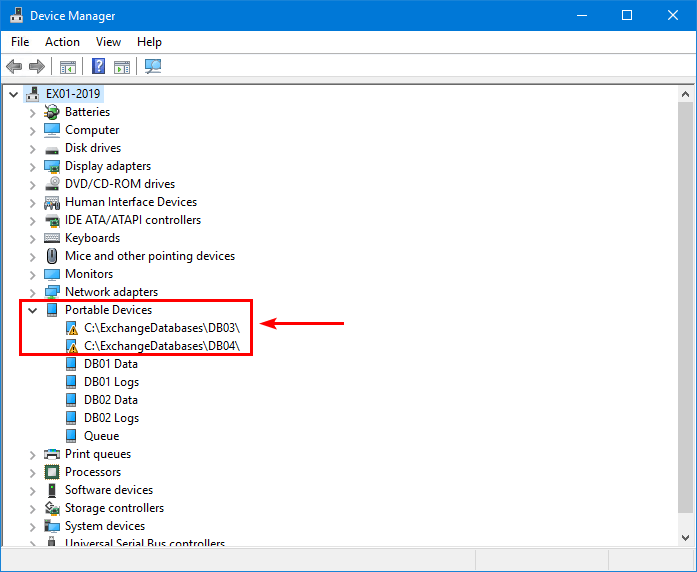697x572 pixels.
Task: Click the Back arrow in the toolbar
Action: coord(14,67)
